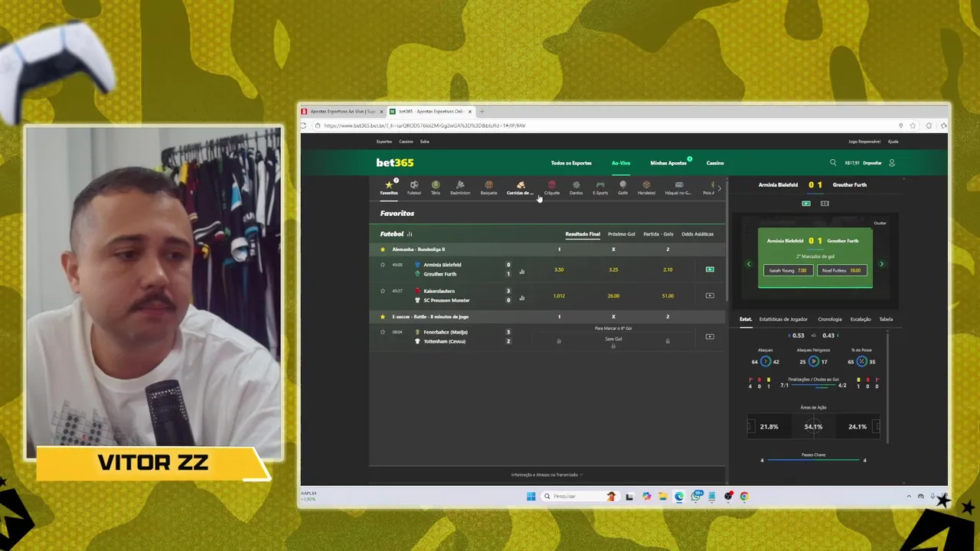Viewport: 980px width, 551px height.
Task: Switch to Odds Asiáticas market tab
Action: [697, 234]
